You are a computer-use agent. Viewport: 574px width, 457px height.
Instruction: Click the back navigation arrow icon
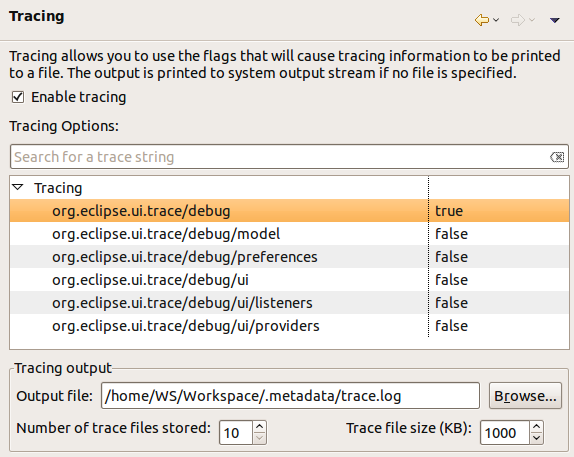pos(481,20)
